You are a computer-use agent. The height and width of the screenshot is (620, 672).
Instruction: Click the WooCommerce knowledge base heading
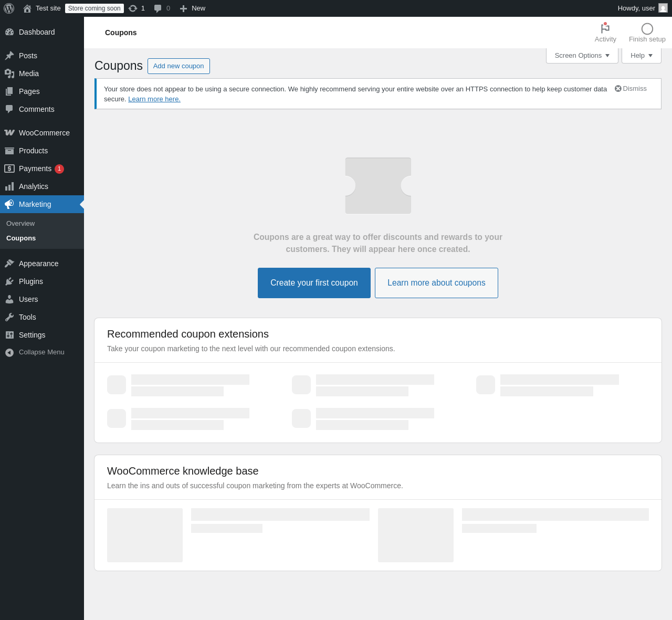coord(183,471)
